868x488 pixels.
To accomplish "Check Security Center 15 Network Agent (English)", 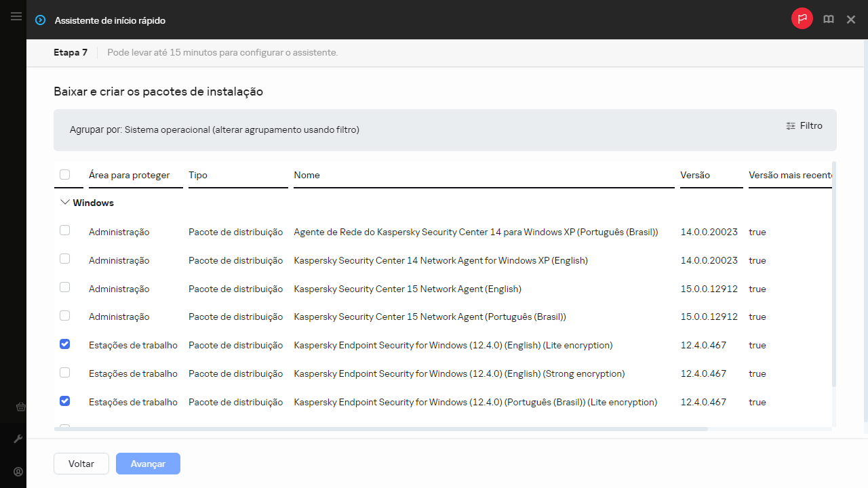I will point(65,287).
